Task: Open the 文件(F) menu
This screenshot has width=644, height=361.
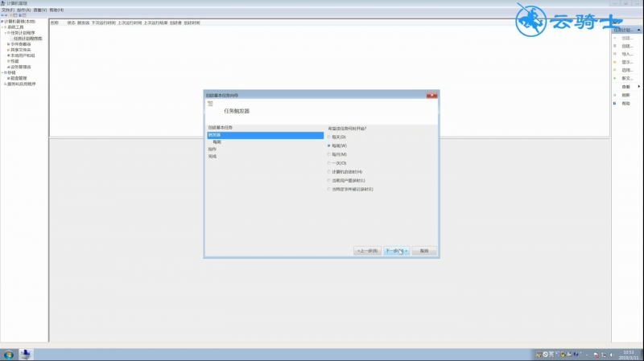Action: pyautogui.click(x=8, y=10)
